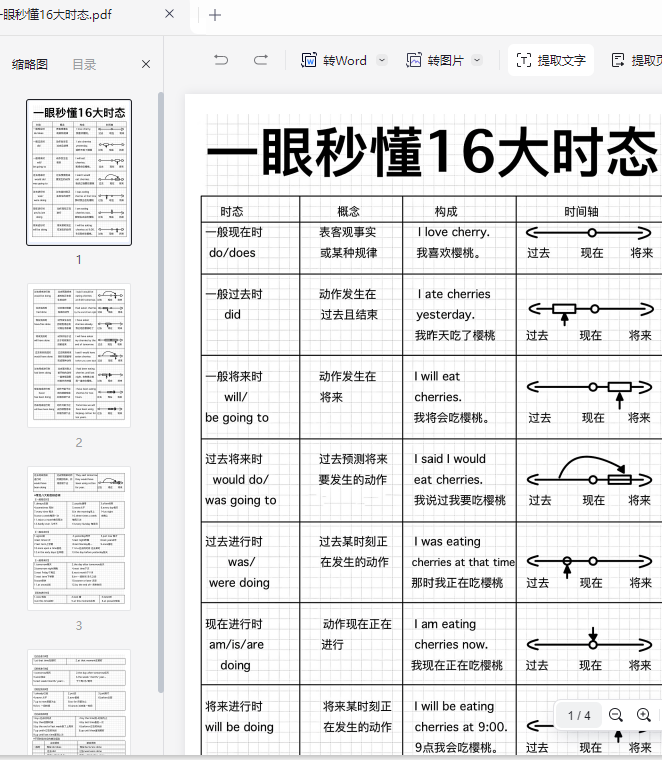
Task: Zoom out with the minus magnifier
Action: [616, 715]
